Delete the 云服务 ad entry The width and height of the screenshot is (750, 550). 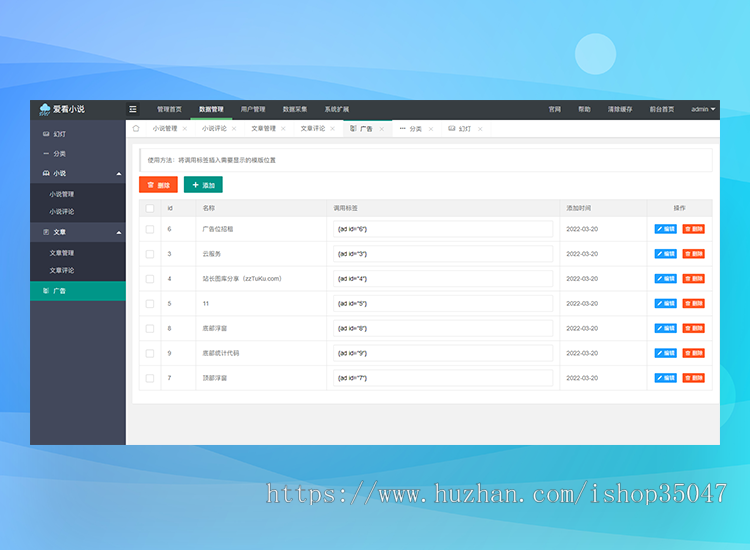coord(694,254)
